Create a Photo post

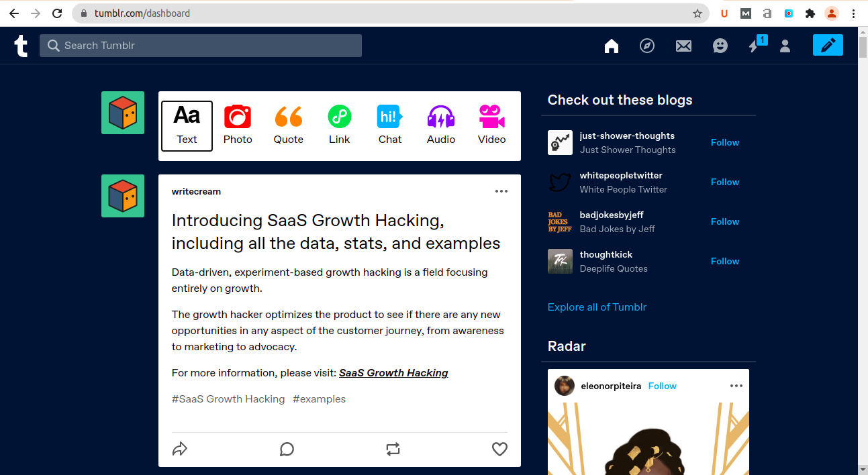pos(238,125)
